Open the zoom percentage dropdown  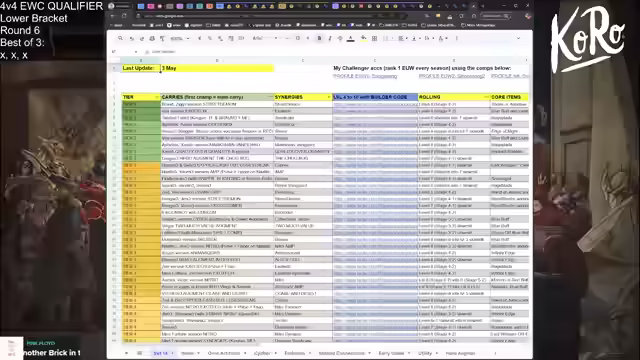(x=180, y=38)
